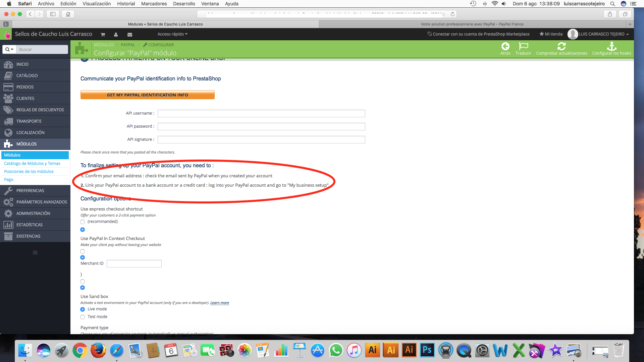Screen dimensions: 644x362
Task: Open Catálogo de Módulos y Temas submenu
Action: (32, 164)
